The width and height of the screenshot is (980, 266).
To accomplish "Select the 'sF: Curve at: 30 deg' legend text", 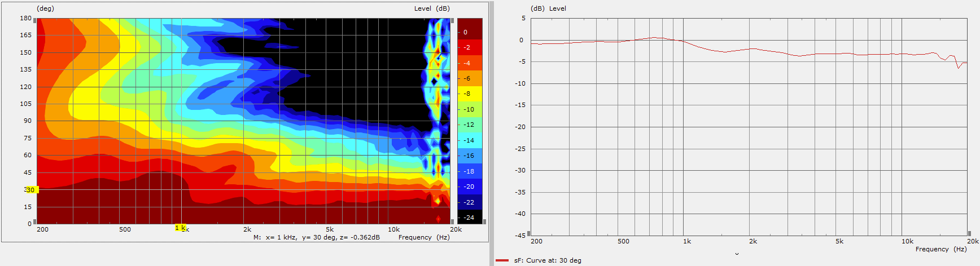I will (x=548, y=260).
